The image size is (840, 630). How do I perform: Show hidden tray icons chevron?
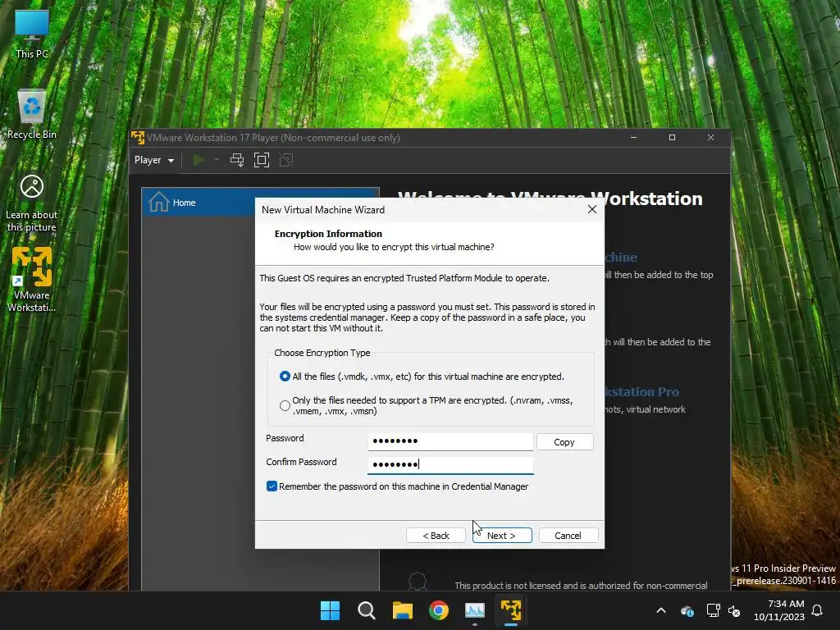coord(661,610)
